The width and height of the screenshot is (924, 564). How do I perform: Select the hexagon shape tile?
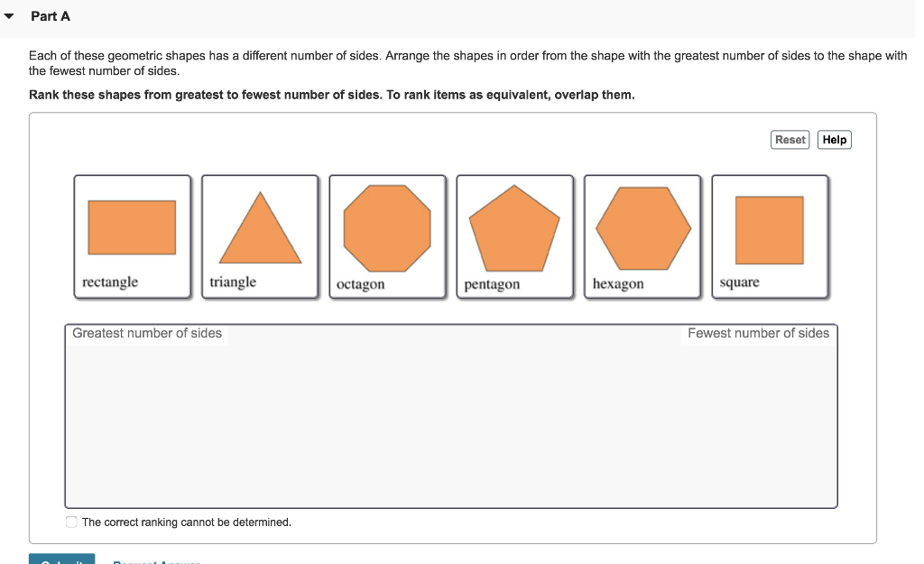[642, 236]
